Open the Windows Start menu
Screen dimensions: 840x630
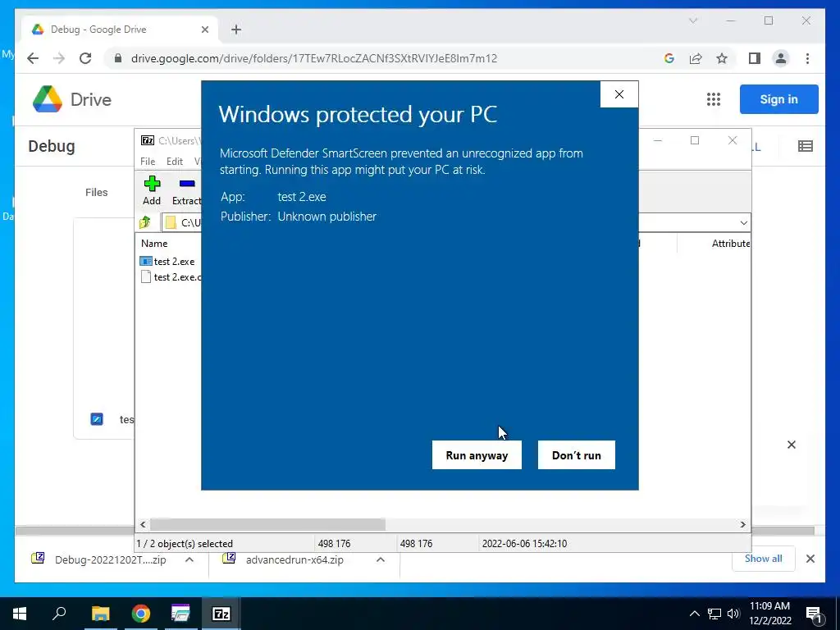click(20, 614)
